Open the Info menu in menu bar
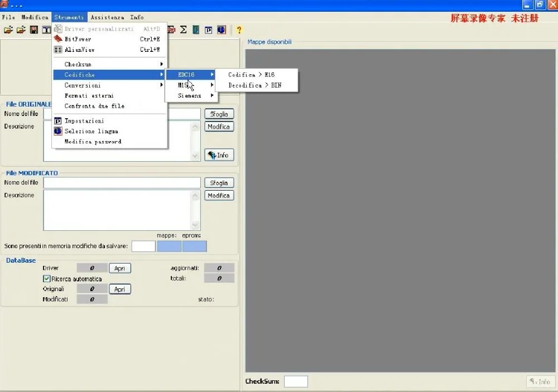The height and width of the screenshot is (392, 558). (x=137, y=17)
